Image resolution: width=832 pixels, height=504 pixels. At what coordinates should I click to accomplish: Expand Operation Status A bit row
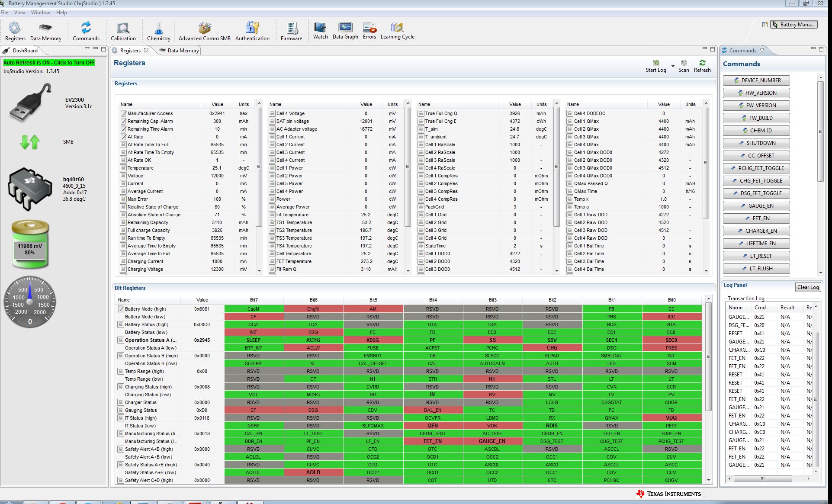pyautogui.click(x=121, y=340)
